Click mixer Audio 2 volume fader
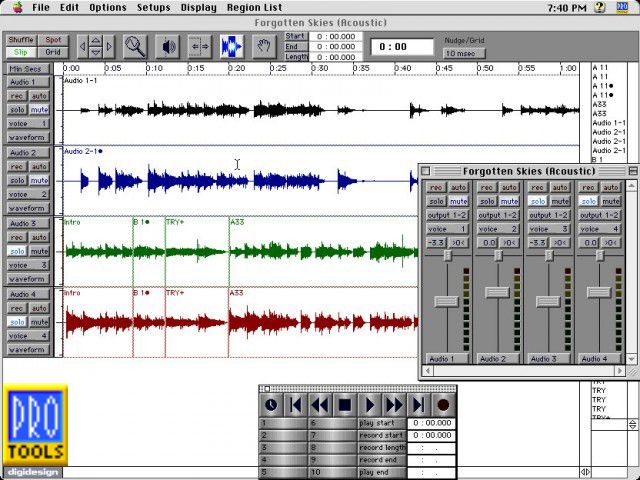Viewport: 640px width, 480px height. pyautogui.click(x=497, y=292)
